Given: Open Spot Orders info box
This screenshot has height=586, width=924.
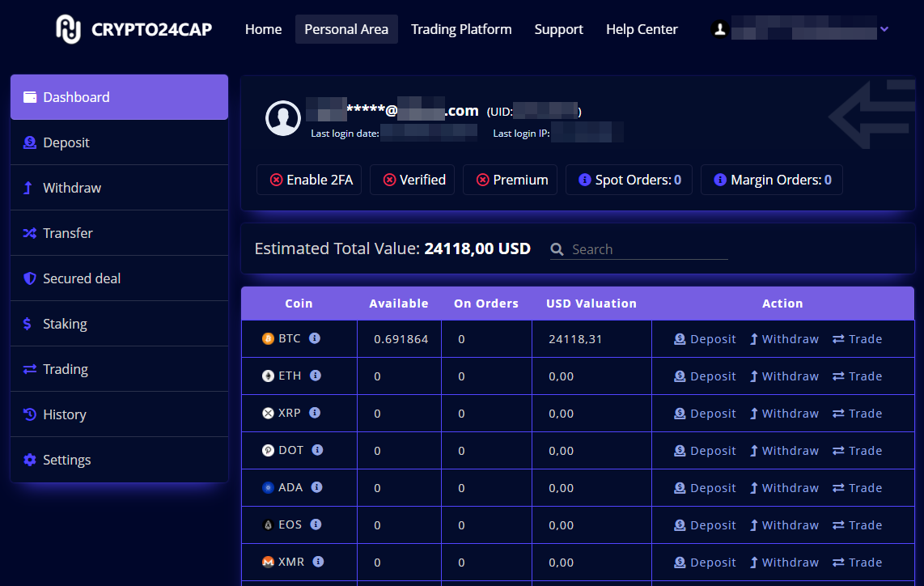Looking at the screenshot, I should [629, 180].
